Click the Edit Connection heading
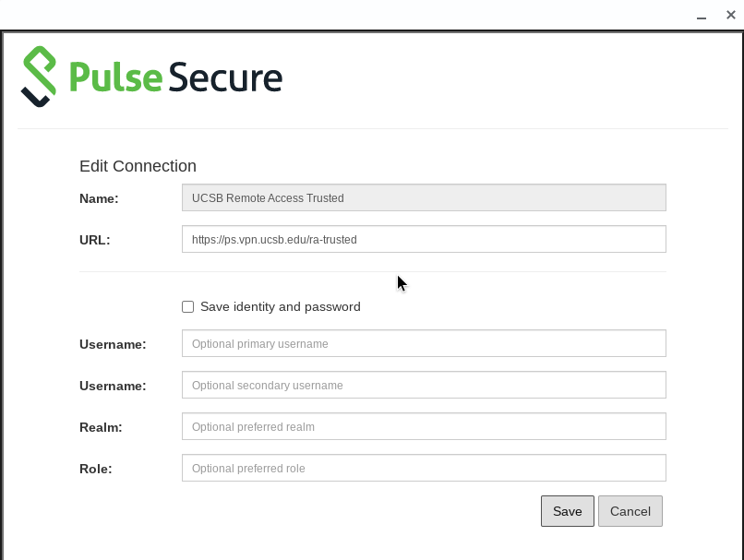 [138, 166]
